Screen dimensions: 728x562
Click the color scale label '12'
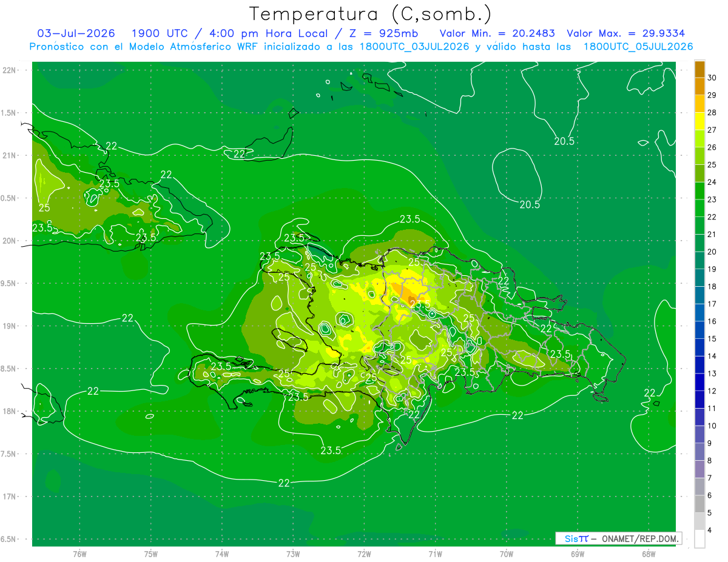coord(712,391)
